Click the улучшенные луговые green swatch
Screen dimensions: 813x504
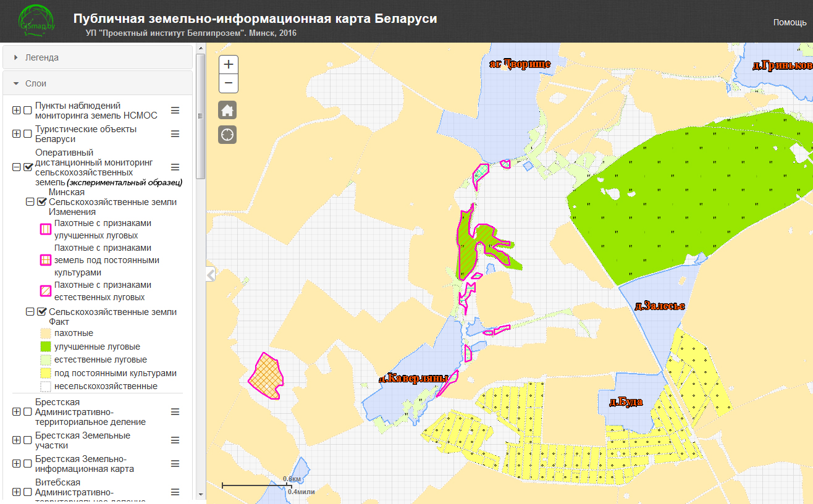(x=45, y=346)
